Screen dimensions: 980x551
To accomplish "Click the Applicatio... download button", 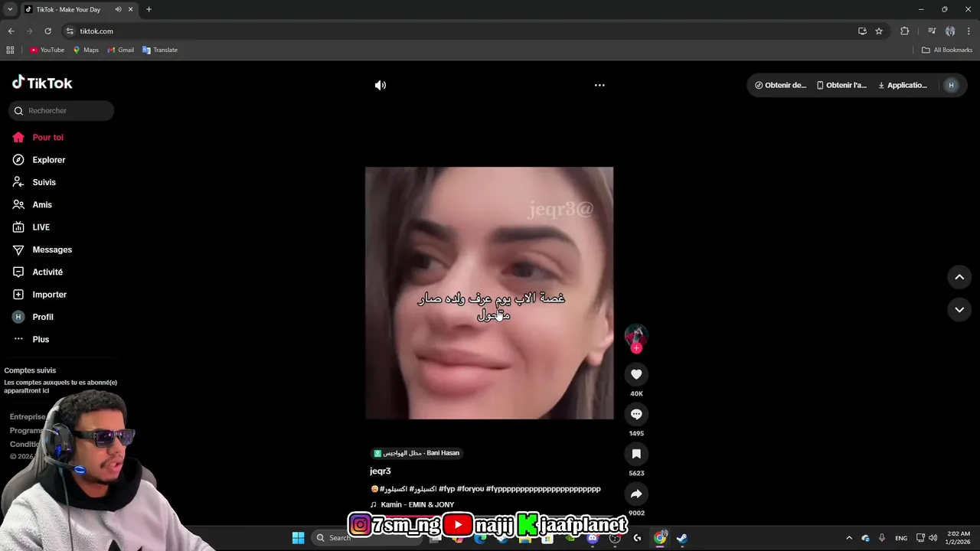I will coord(903,85).
